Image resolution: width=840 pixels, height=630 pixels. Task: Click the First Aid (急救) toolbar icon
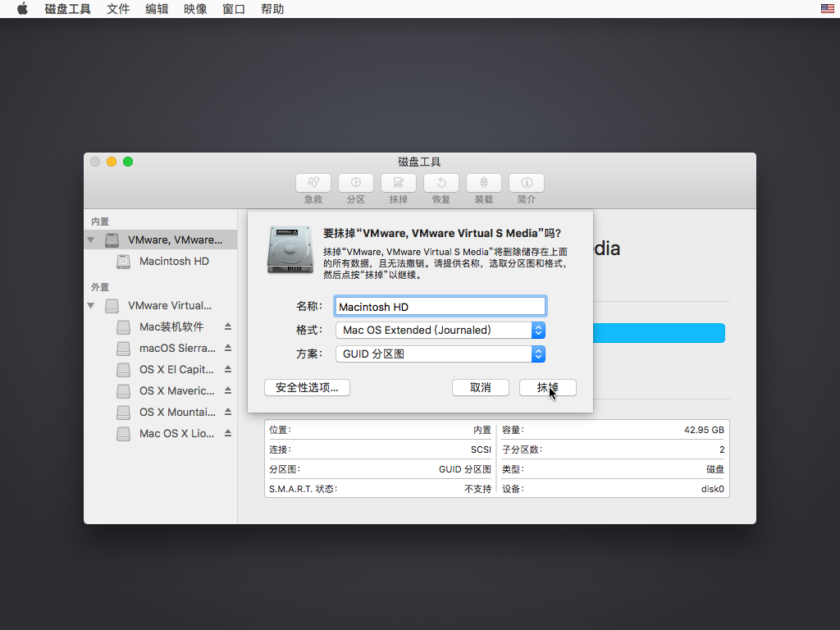pos(313,183)
